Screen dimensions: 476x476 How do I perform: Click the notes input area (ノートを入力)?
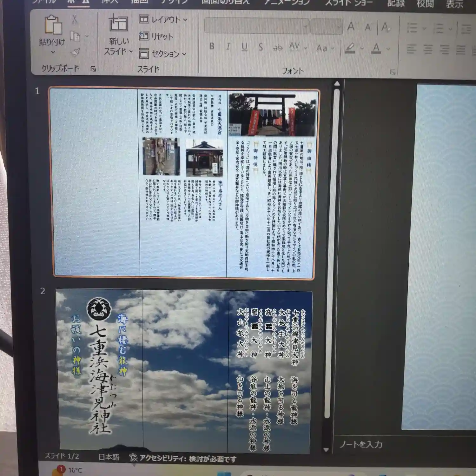[x=361, y=444]
